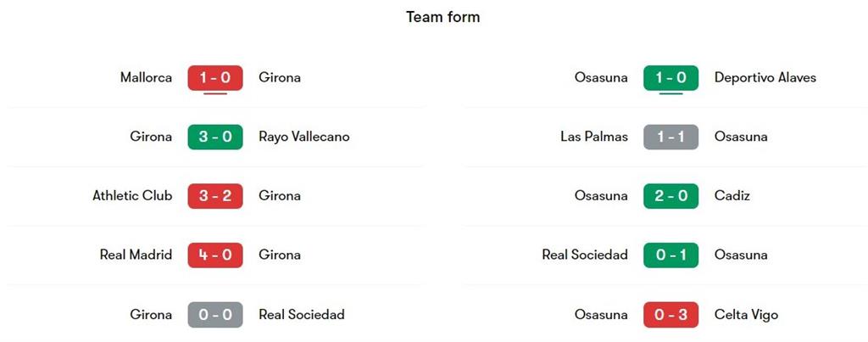Open the 4-0 Real Madrid match score
The height and width of the screenshot is (342, 868).
click(215, 255)
